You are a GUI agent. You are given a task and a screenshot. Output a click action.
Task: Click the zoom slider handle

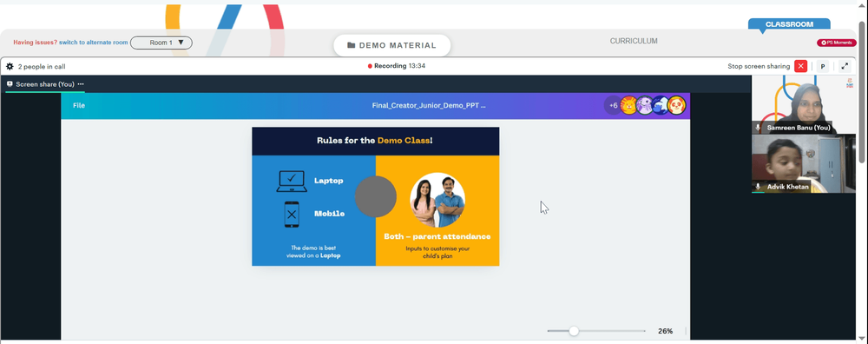(x=574, y=331)
